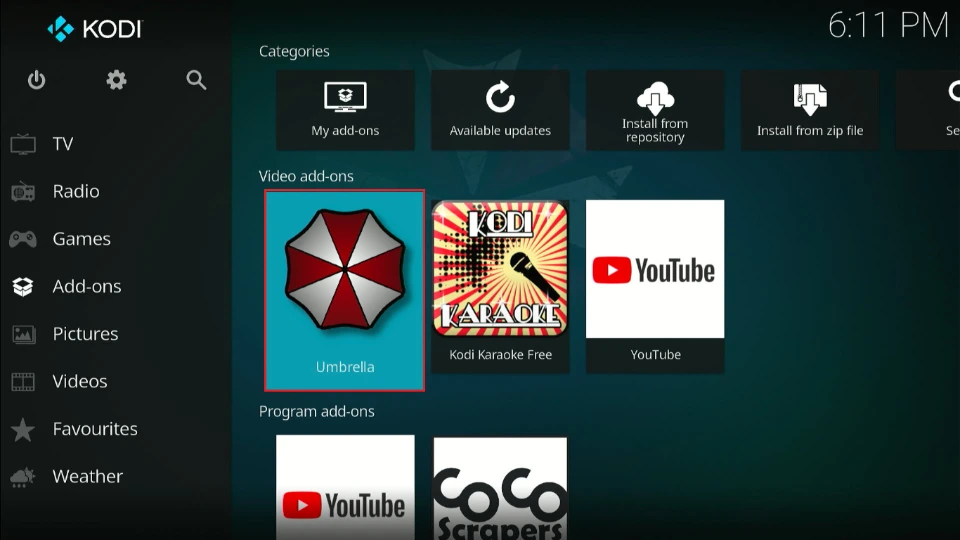Launch Kodi Karaoke Free add-on
This screenshot has width=960, height=540.
tap(500, 287)
